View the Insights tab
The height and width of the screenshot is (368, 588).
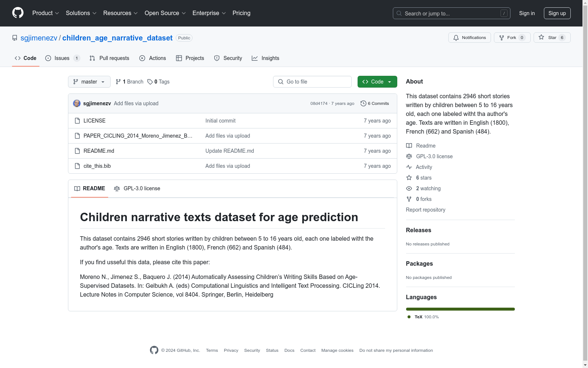pyautogui.click(x=265, y=58)
